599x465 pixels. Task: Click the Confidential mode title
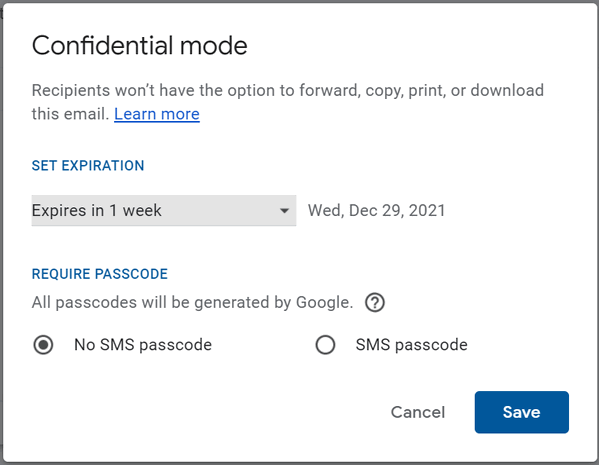[139, 45]
